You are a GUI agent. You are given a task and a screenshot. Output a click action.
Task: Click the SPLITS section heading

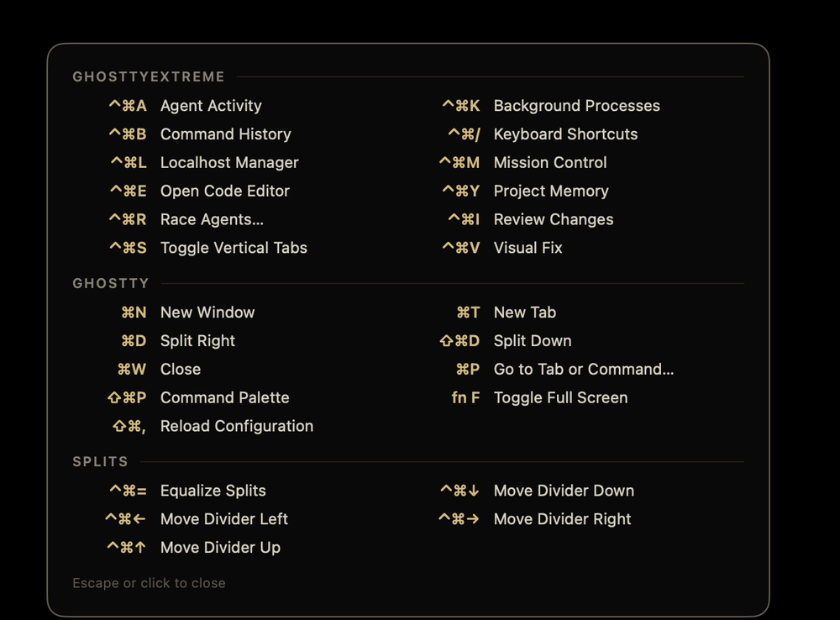100,462
